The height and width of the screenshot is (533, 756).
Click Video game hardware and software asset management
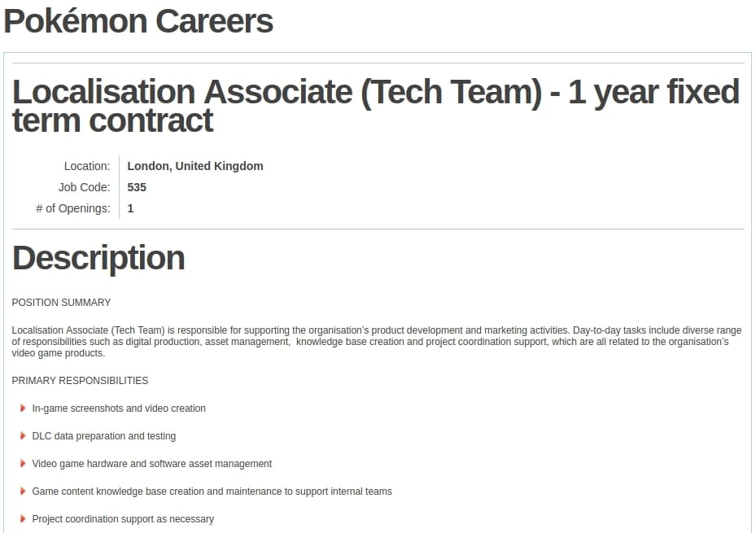click(152, 464)
